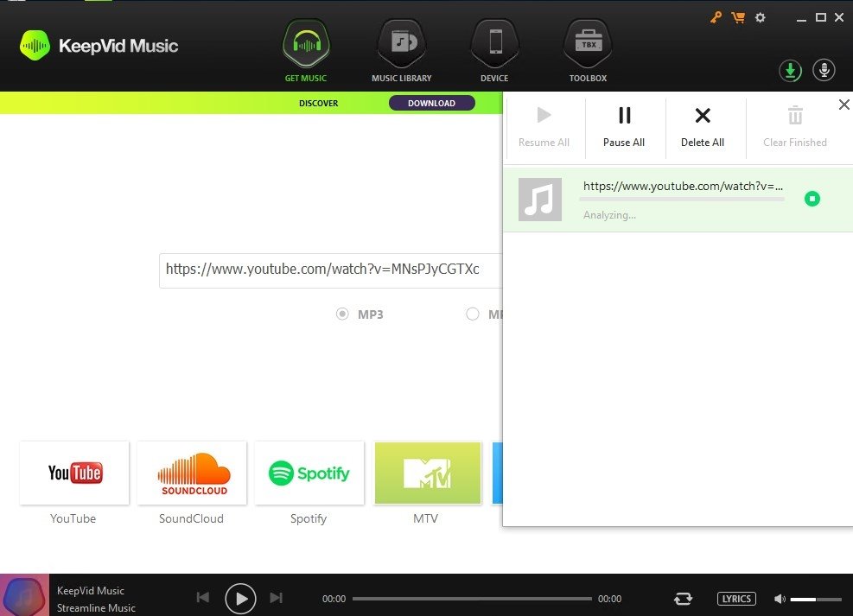Open the Spotify site tile
853x616 pixels.
pos(309,473)
